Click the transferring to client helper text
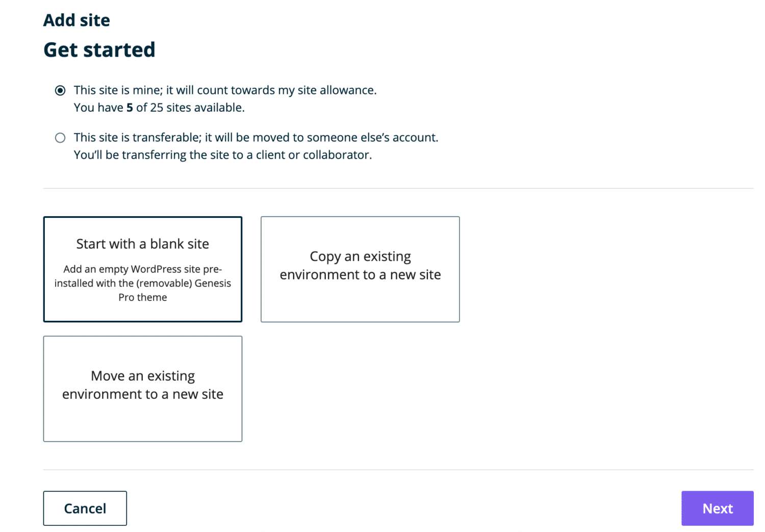This screenshot has width=765, height=532. [223, 155]
